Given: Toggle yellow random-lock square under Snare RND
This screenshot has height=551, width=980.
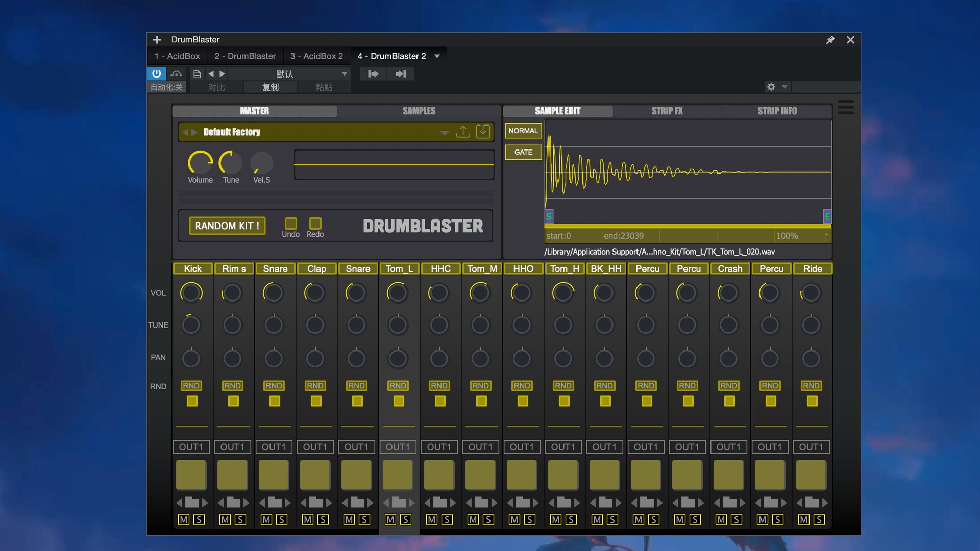Looking at the screenshot, I should pos(275,402).
